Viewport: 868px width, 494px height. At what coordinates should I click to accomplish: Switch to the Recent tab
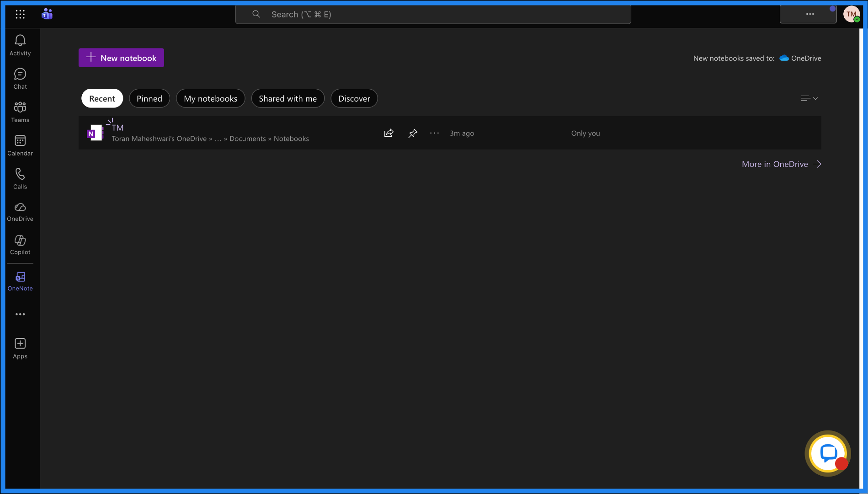(102, 98)
